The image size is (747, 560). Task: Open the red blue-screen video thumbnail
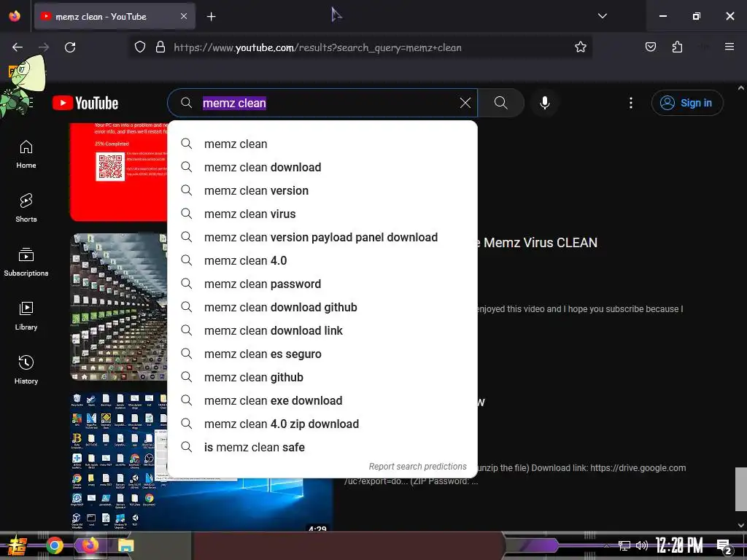click(119, 172)
